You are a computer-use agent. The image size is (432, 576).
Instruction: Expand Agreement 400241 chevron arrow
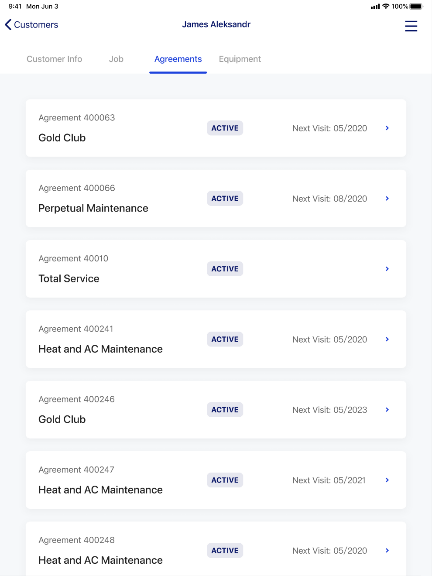(387, 339)
